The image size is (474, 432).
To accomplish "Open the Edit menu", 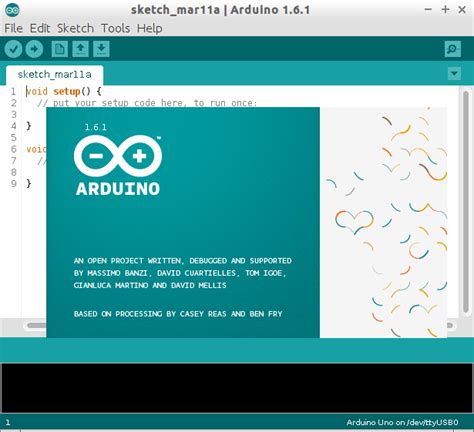I will pyautogui.click(x=40, y=28).
